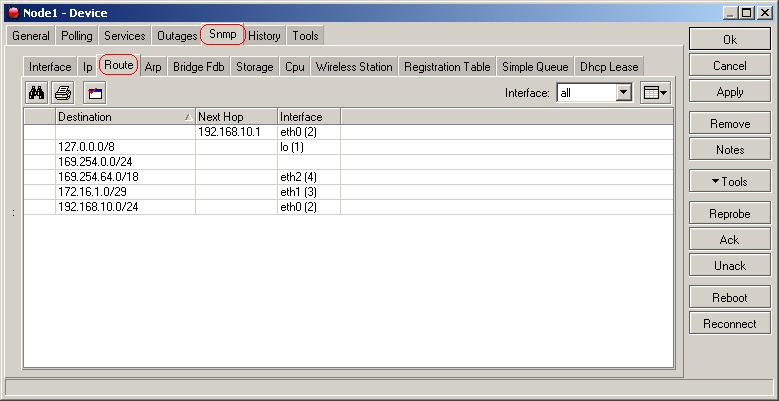Expand the Tools dropdown button
The width and height of the screenshot is (779, 401).
pos(729,181)
